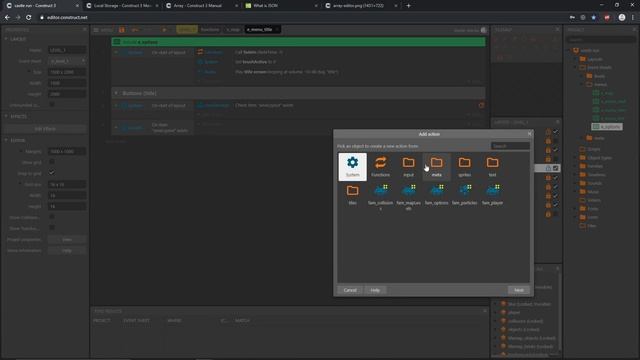Screen dimensions: 640x360
Task: Go back in browser history
Action: pos(7,18)
